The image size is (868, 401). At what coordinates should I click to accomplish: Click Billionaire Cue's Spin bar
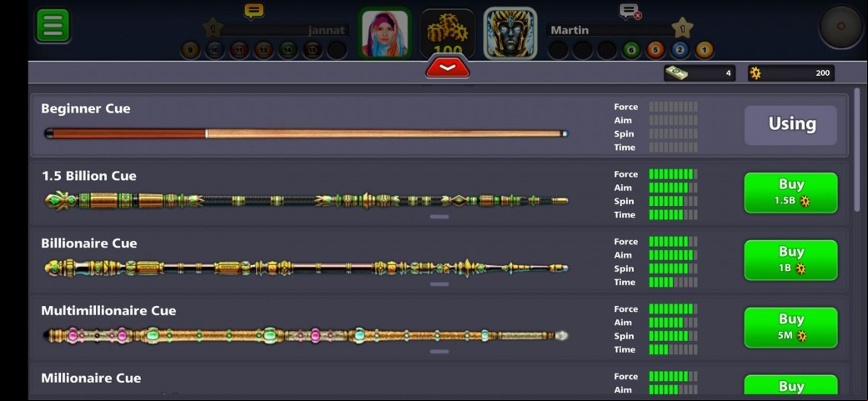point(673,268)
